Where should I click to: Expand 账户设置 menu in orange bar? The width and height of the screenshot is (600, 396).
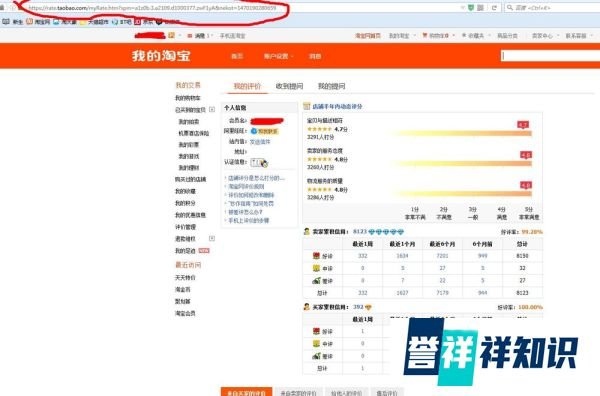pyautogui.click(x=278, y=56)
